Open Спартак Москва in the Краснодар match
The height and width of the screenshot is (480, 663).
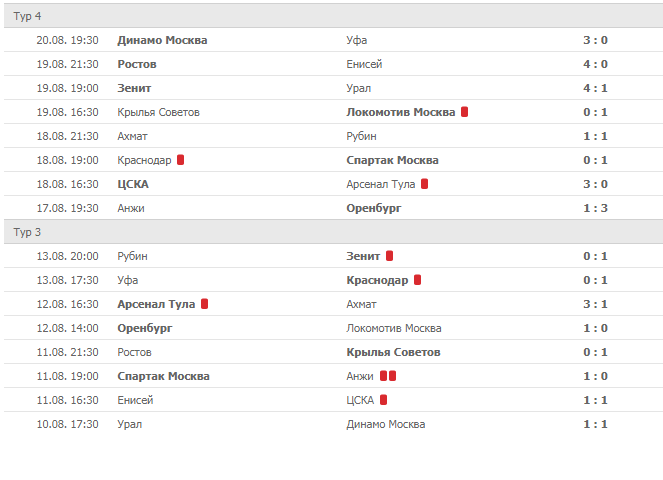point(392,160)
